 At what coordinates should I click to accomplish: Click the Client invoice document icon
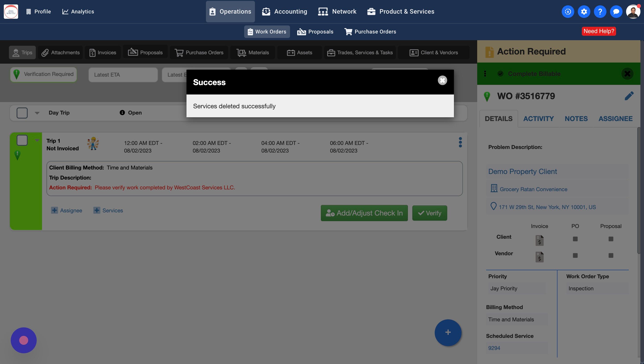[539, 240]
